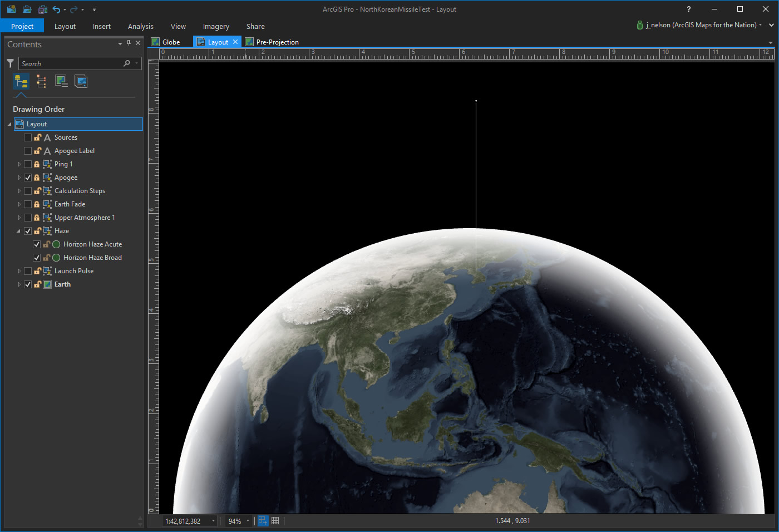Click the New Project icon
The width and height of the screenshot is (779, 532).
point(11,9)
